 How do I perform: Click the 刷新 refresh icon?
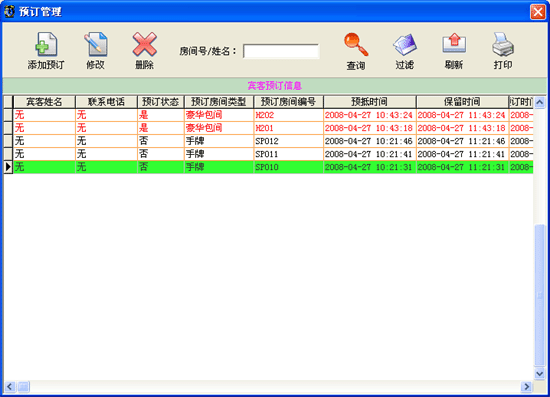454,43
